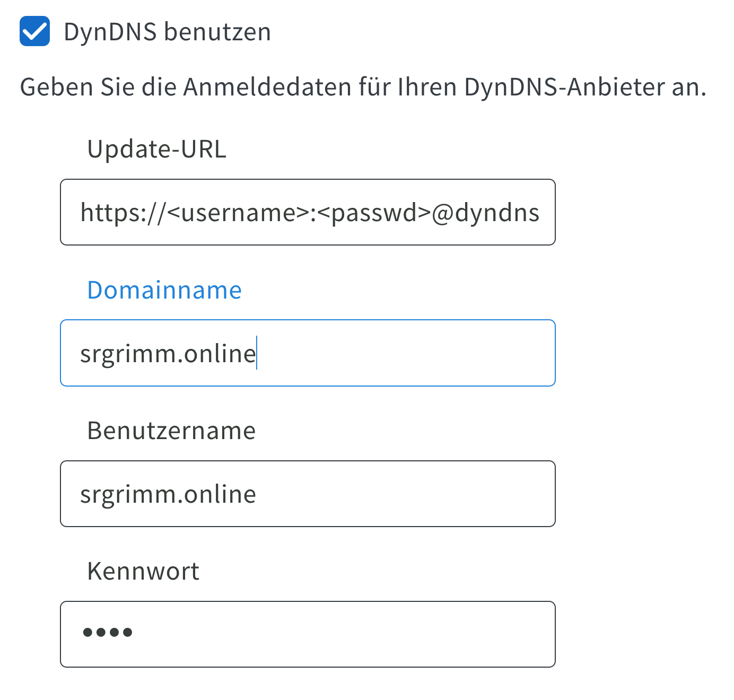This screenshot has height=700, width=734.
Task: Click empty space right of the password dots
Action: pos(345,634)
